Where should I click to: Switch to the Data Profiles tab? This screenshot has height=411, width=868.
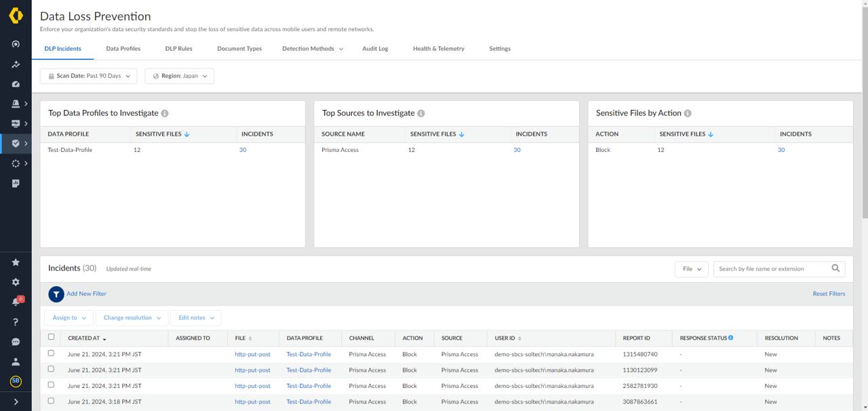click(123, 49)
